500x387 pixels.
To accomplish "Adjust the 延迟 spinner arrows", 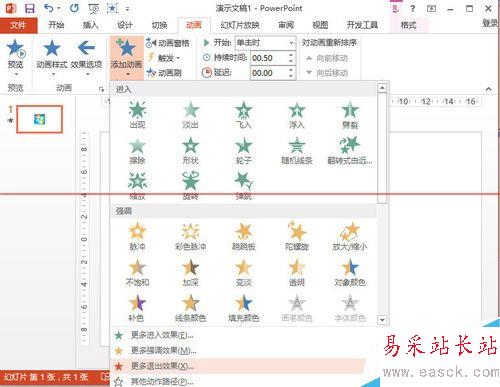I will 291,73.
